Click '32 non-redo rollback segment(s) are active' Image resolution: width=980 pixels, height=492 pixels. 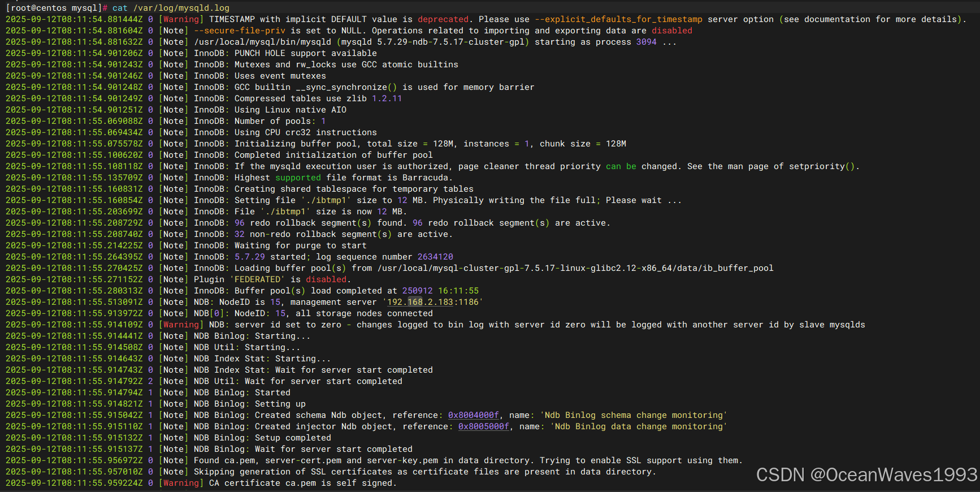344,234
